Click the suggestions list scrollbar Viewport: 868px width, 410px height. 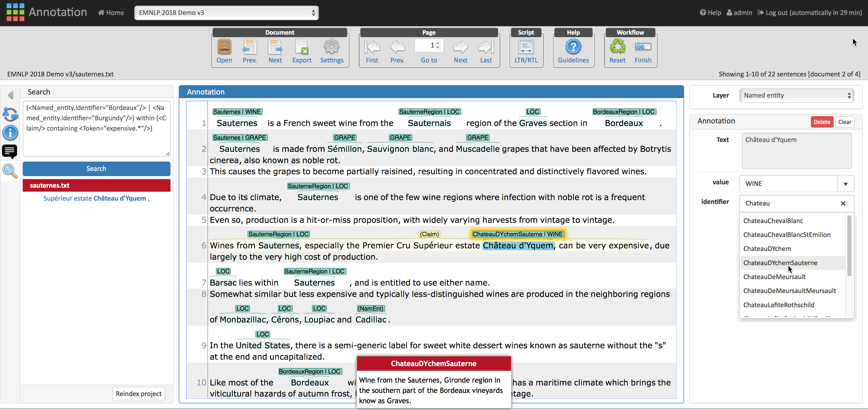coord(849,246)
